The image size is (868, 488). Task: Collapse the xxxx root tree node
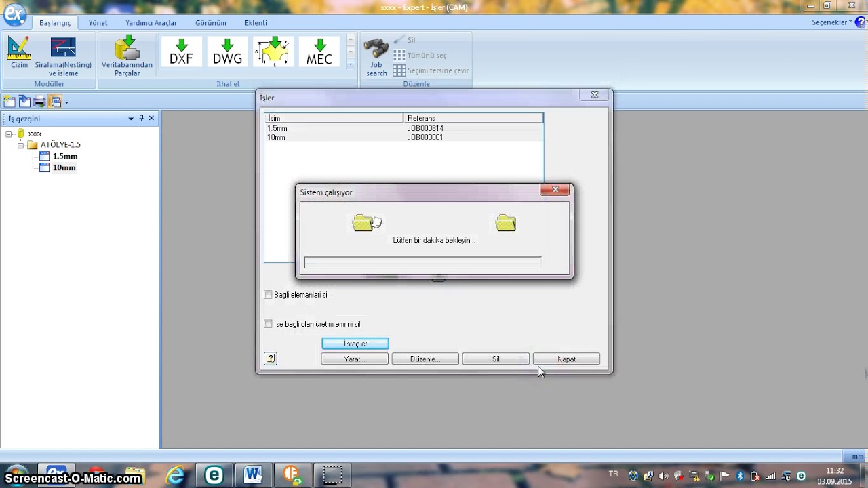9,134
